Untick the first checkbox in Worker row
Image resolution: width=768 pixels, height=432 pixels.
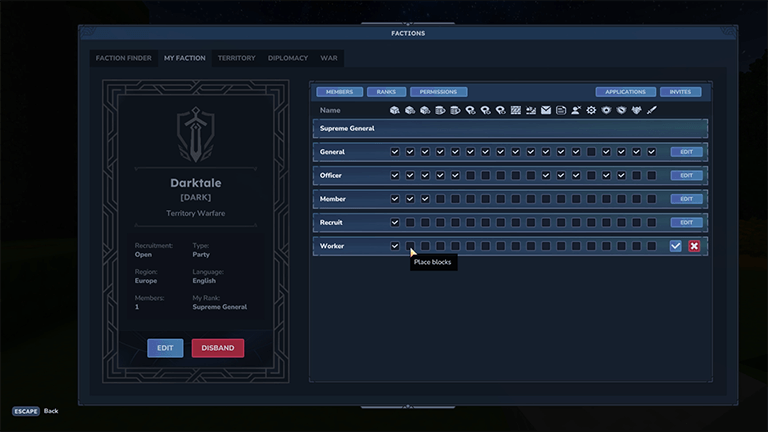pos(395,246)
